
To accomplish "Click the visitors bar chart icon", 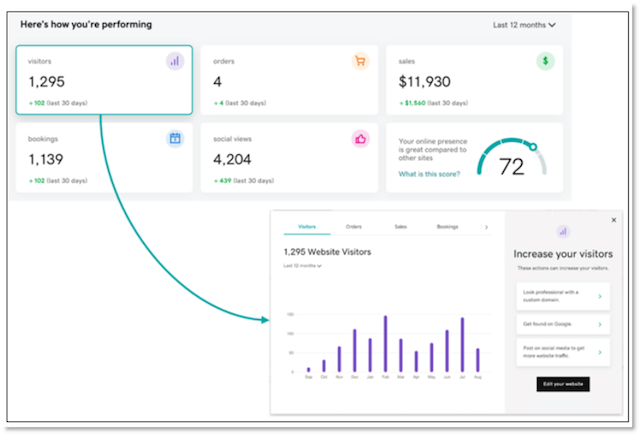I will pyautogui.click(x=175, y=61).
